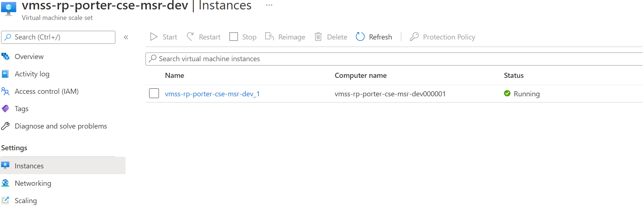The image size is (644, 210).
Task: Click the Settings section heading
Action: point(14,148)
